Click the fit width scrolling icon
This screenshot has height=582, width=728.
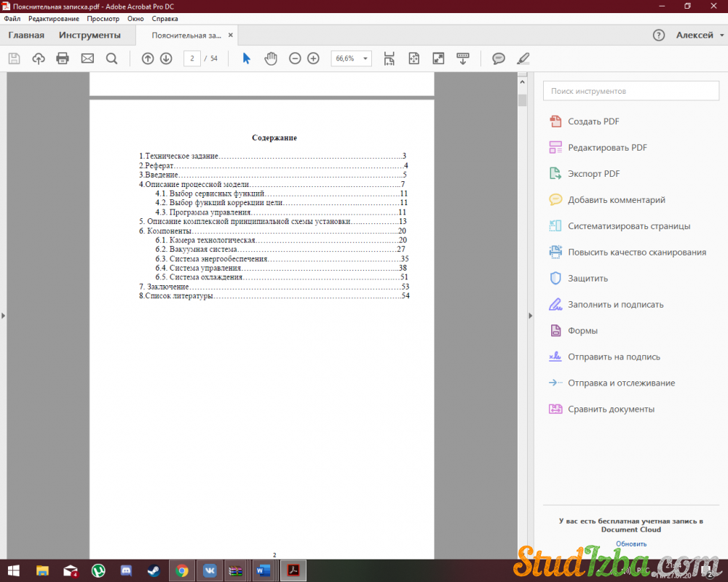coord(389,58)
